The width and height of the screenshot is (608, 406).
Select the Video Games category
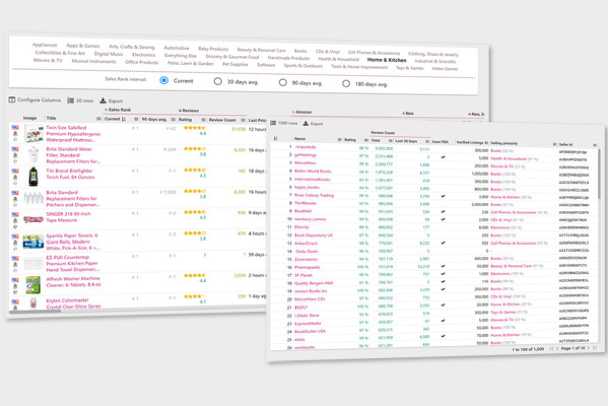pyautogui.click(x=445, y=68)
